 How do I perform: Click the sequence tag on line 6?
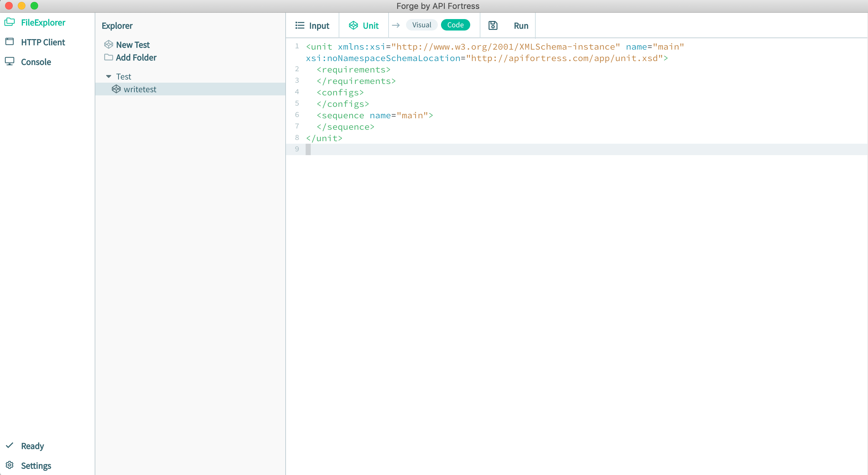coord(341,115)
